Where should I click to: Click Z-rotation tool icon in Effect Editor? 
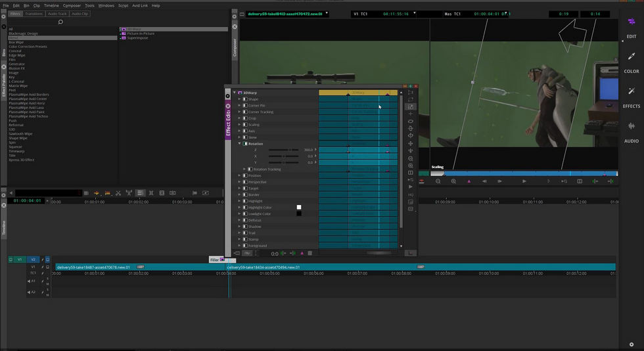pos(410,121)
